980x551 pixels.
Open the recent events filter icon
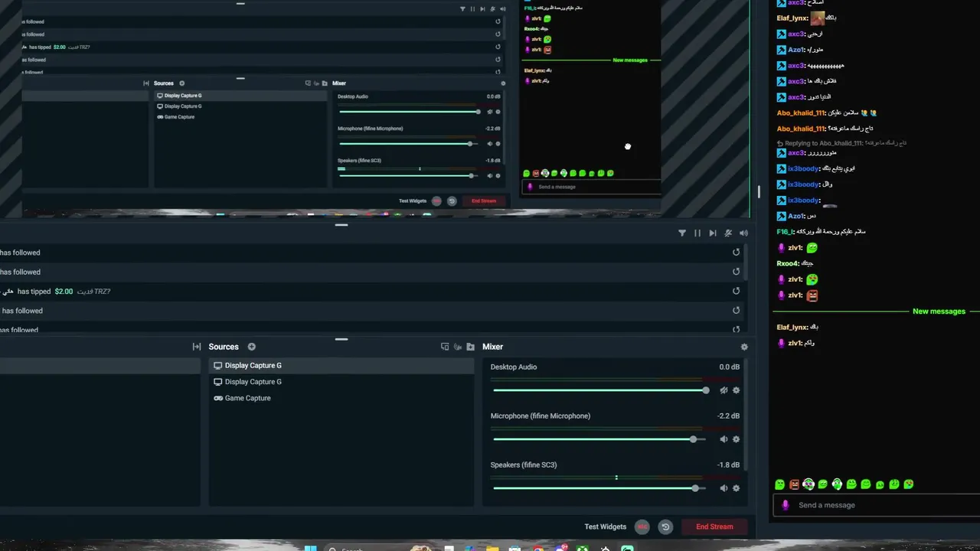coord(681,233)
